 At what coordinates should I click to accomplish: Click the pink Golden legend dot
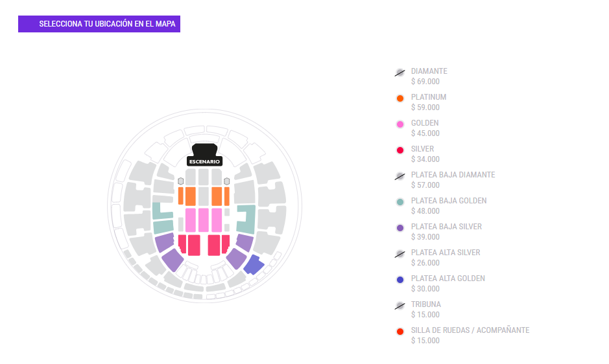click(x=400, y=124)
